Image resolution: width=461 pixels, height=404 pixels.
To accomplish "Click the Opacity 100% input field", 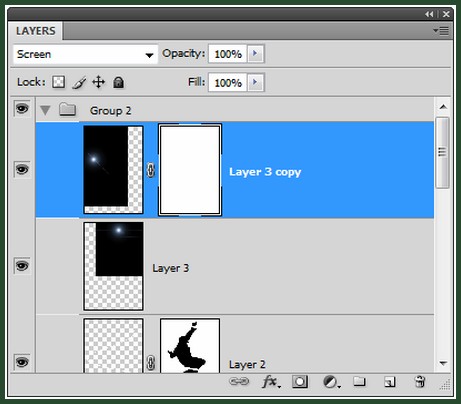I will (x=228, y=54).
